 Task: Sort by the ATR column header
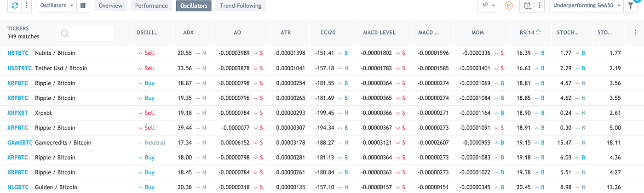pyautogui.click(x=286, y=33)
